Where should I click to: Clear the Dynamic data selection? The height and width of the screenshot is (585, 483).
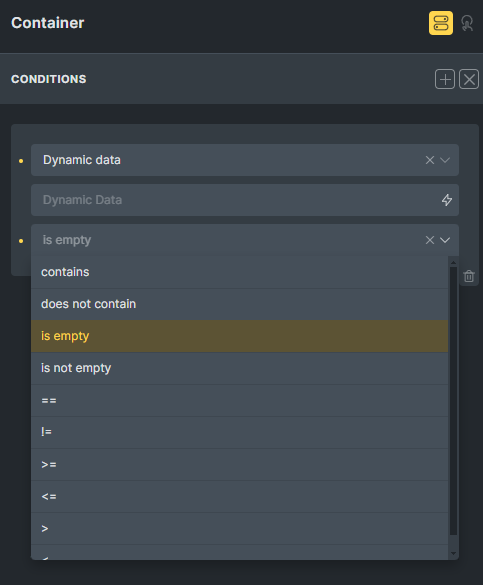pos(430,160)
